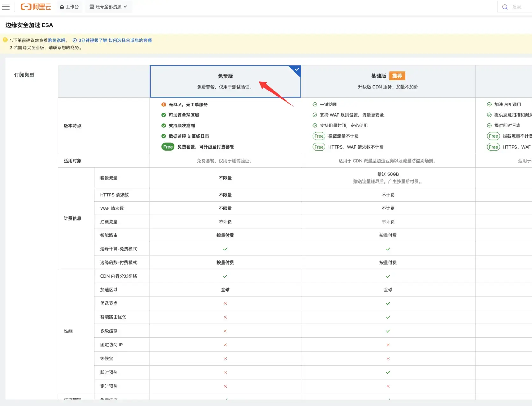This screenshot has width=532, height=406.
Task: Click the Free badge next to 拦截流量不计费
Action: [x=318, y=136]
